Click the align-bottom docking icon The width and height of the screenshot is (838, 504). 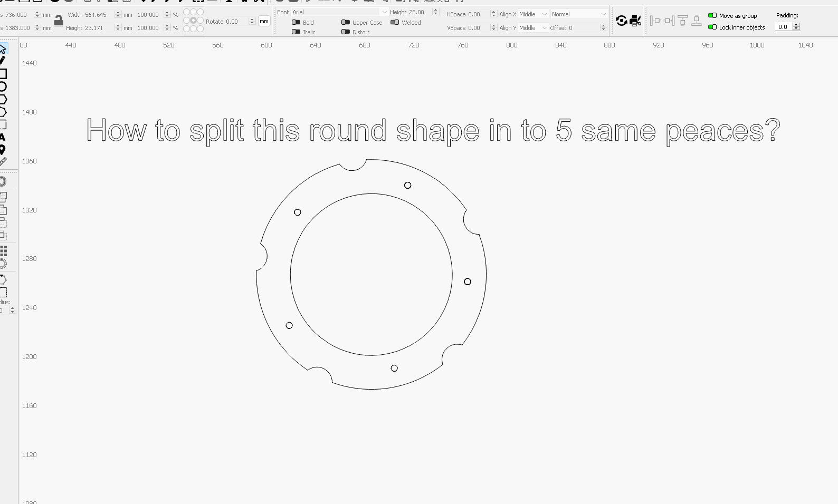pos(697,21)
